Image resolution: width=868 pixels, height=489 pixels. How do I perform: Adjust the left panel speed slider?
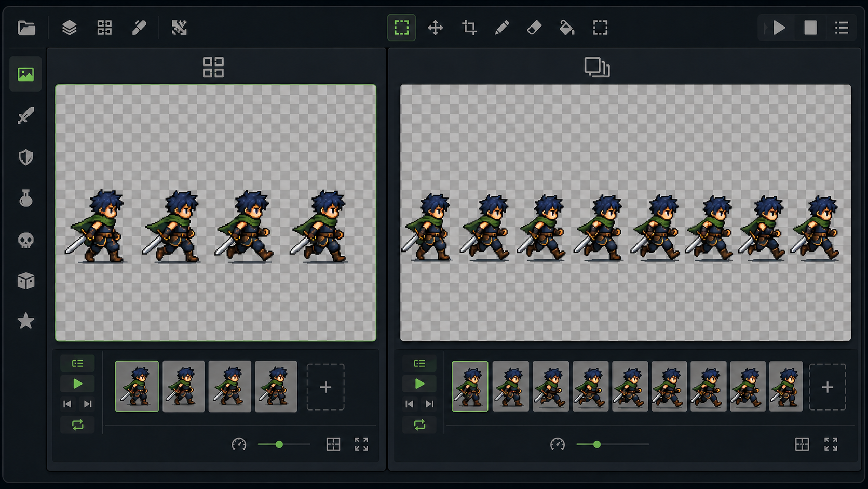pyautogui.click(x=284, y=444)
